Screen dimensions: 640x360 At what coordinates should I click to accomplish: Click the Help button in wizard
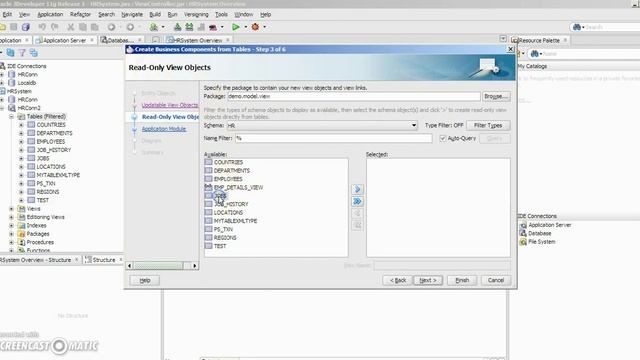point(145,280)
